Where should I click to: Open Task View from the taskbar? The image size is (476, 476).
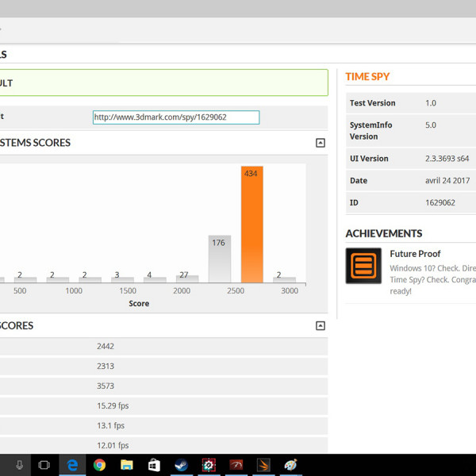[44, 465]
